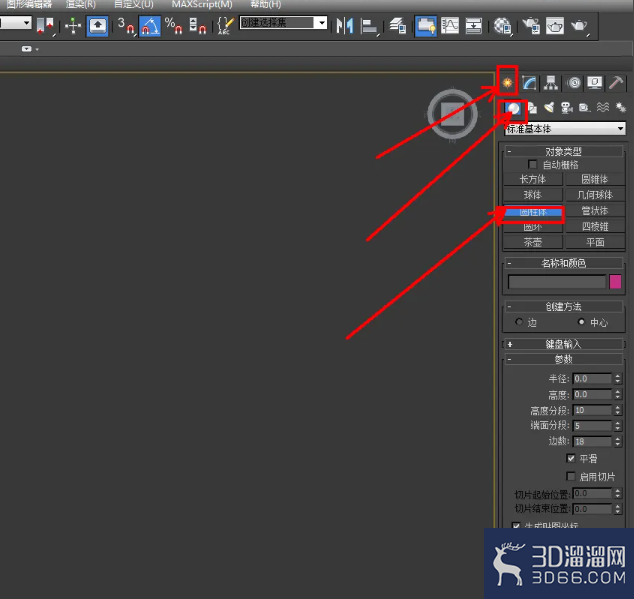The height and width of the screenshot is (599, 634).
Task: Toggle the 3D Snaps tool
Action: click(127, 25)
